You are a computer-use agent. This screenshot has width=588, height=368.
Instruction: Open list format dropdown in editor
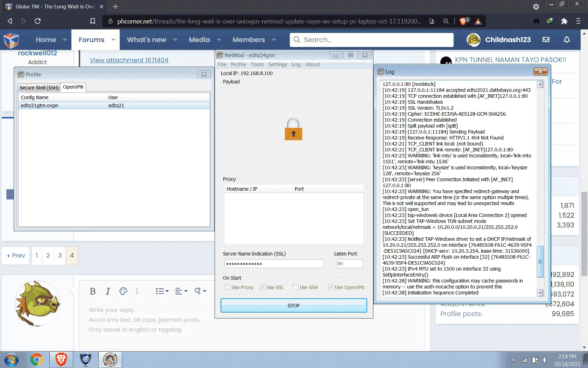[162, 291]
